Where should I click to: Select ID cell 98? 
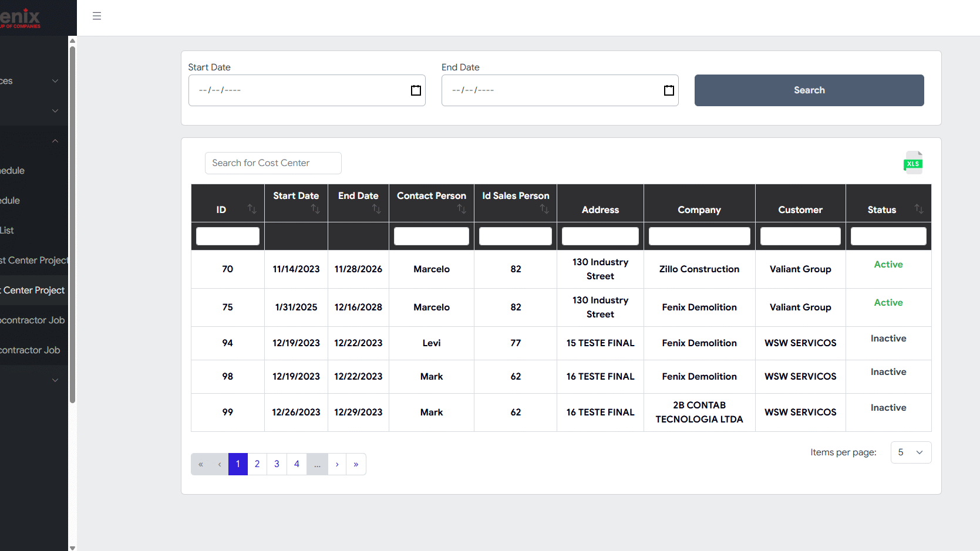[228, 377]
